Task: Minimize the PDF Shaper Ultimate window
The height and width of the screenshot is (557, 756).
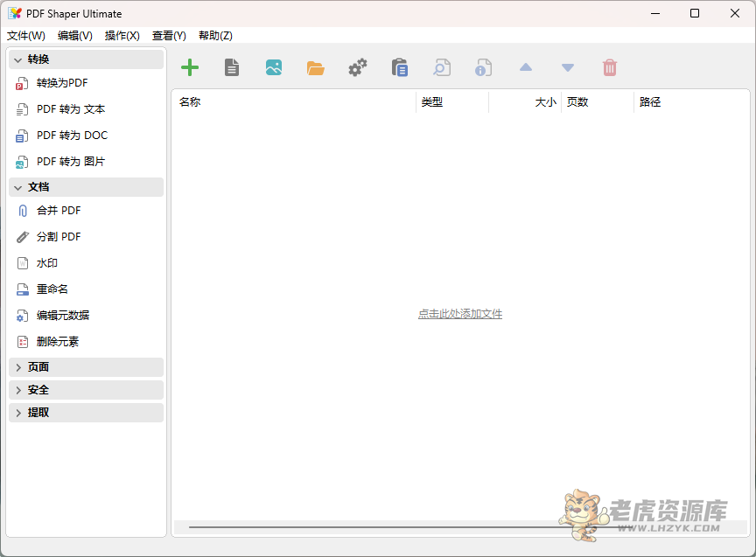Action: [655, 13]
